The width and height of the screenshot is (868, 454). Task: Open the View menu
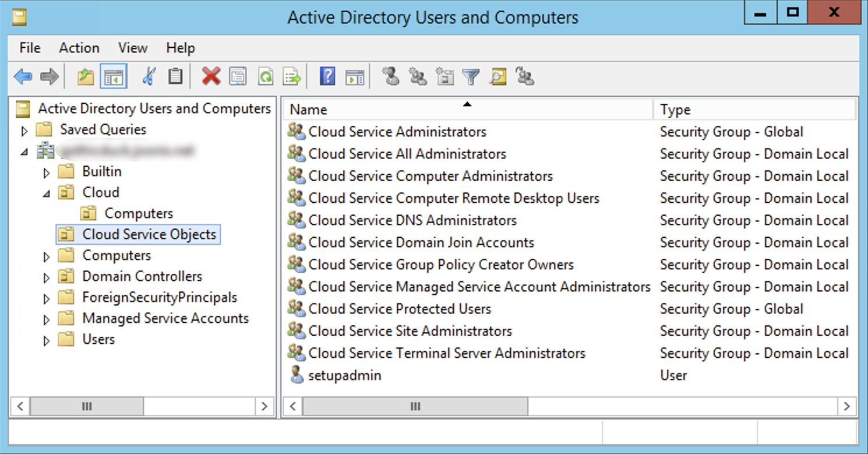133,48
